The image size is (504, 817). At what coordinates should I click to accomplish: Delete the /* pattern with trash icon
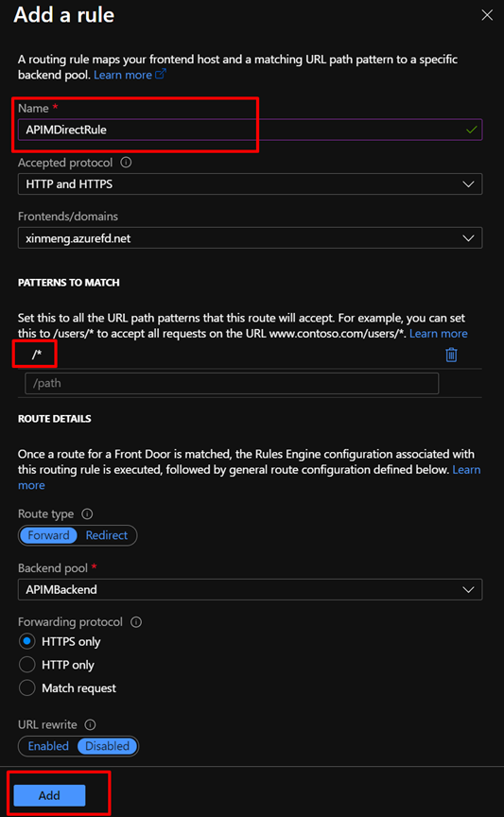pyautogui.click(x=451, y=355)
